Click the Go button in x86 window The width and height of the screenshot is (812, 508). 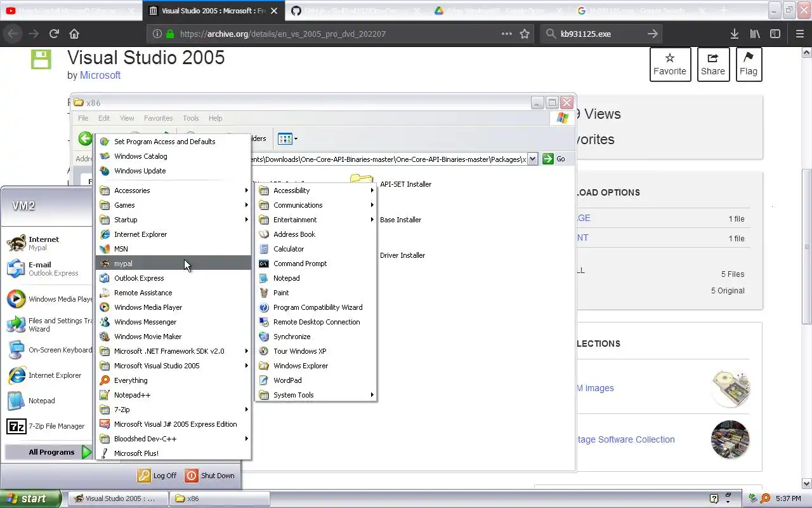[x=554, y=159]
